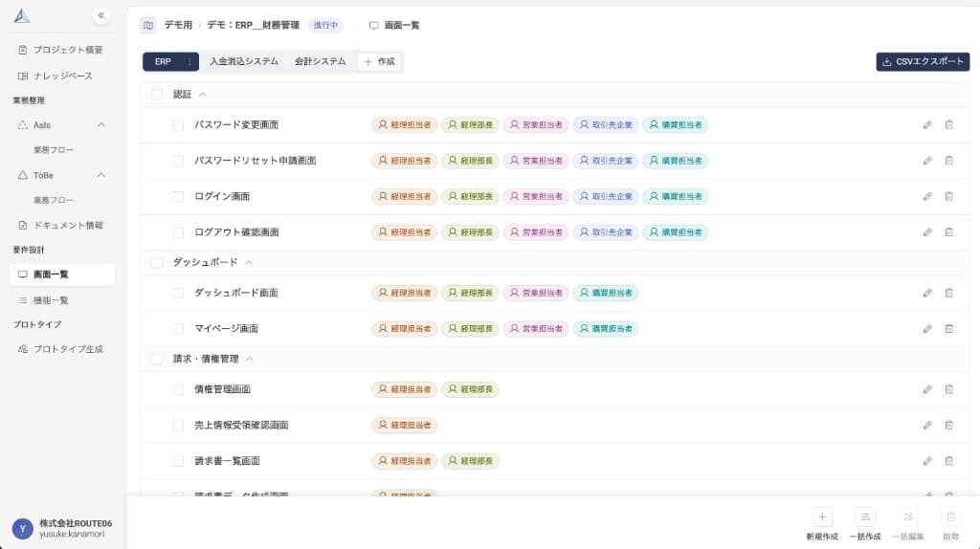Edit the ログイン画面 row

(x=927, y=197)
